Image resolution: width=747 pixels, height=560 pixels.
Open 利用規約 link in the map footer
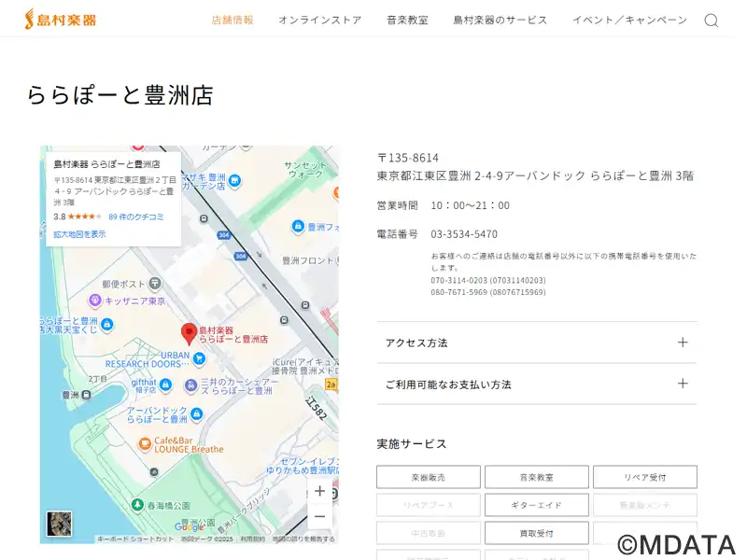point(252,539)
